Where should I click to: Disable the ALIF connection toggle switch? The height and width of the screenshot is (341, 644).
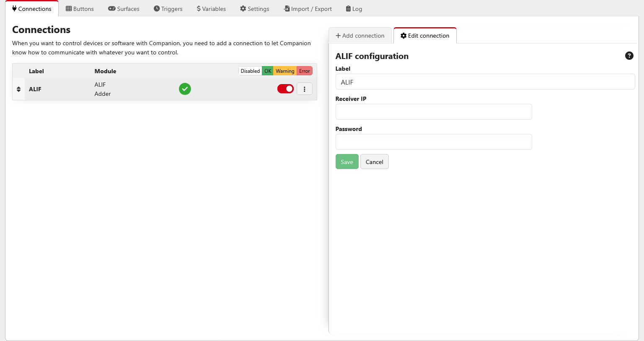pyautogui.click(x=285, y=89)
